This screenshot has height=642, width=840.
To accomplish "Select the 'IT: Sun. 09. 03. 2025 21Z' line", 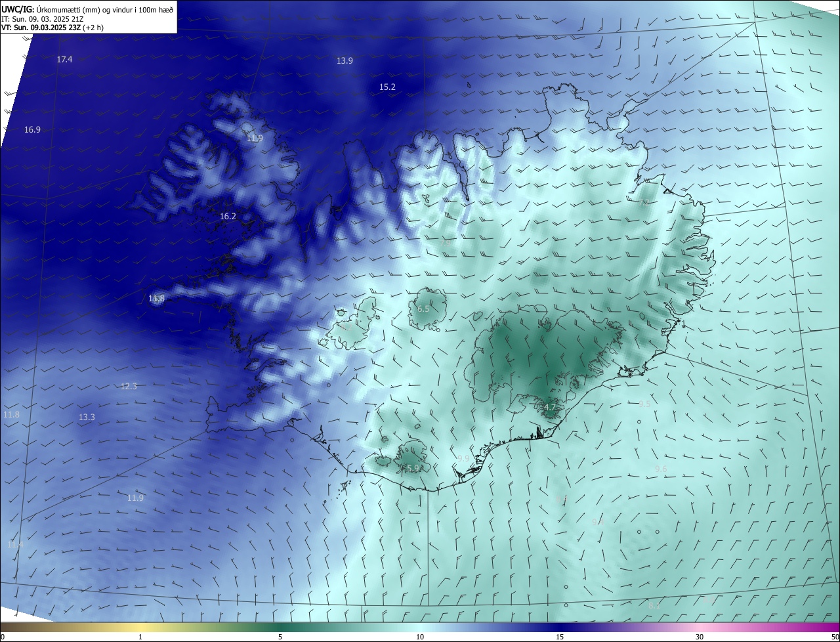I will [x=43, y=18].
